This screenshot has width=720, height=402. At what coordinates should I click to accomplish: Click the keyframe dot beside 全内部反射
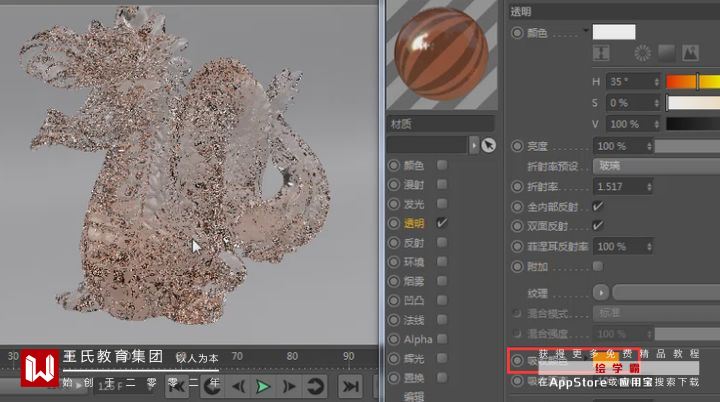coord(517,207)
